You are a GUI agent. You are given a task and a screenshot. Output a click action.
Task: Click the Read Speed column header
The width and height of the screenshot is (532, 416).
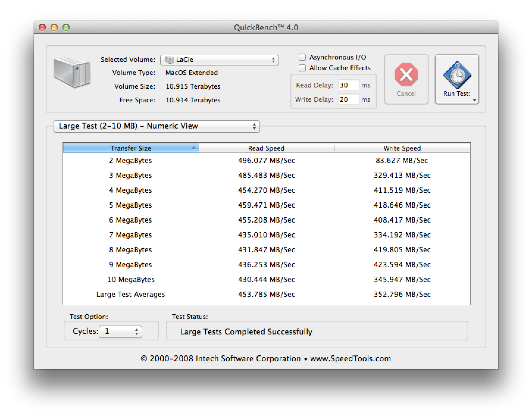point(267,148)
